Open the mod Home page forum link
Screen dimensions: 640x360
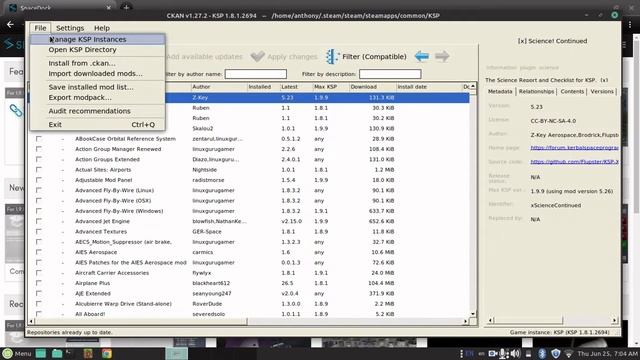574,148
